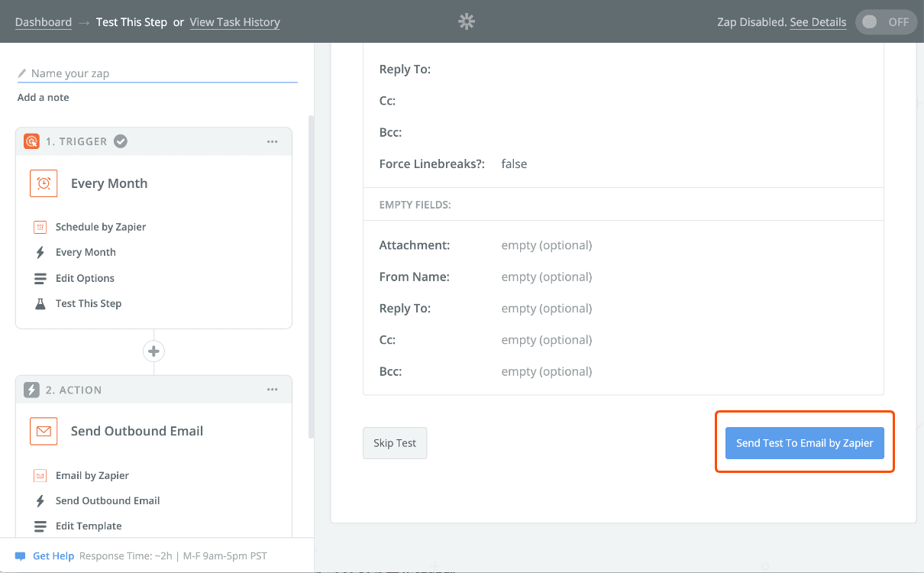Screen dimensions: 924x573
Task: Click the Name your zap field
Action: tap(162, 73)
